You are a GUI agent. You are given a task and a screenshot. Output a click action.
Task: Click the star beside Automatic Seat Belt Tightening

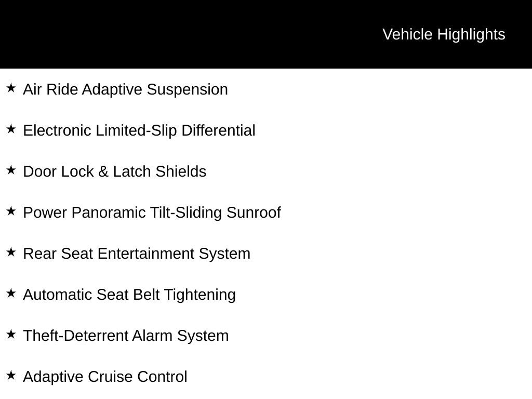(11, 294)
